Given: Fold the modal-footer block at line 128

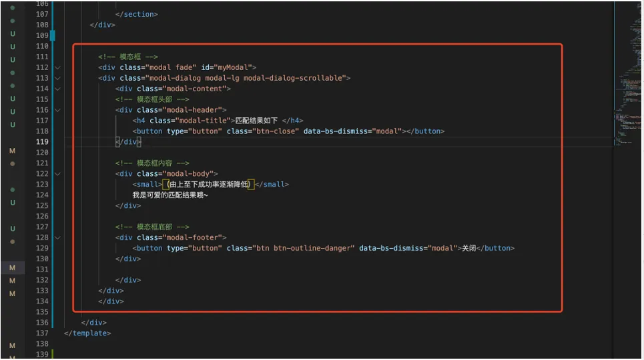Looking at the screenshot, I should (57, 238).
